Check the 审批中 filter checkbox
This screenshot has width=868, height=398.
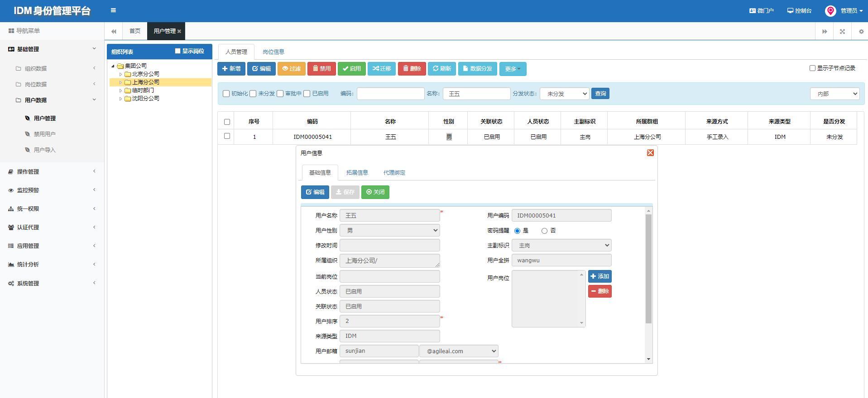coord(280,94)
